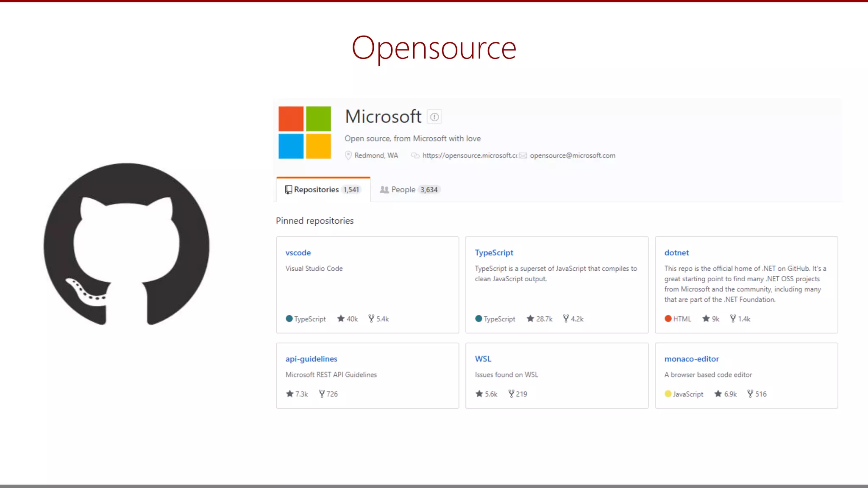
Task: Click the Pinned repositories heading
Action: coord(314,221)
